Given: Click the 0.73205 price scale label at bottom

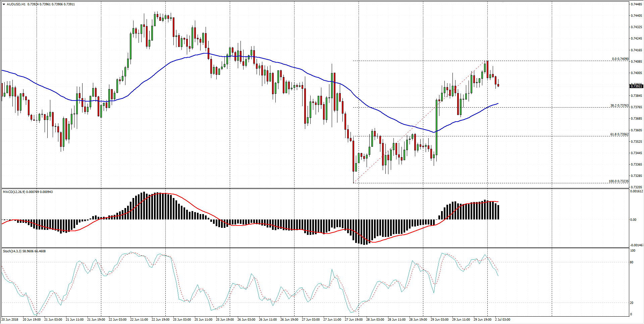Looking at the screenshot, I should pos(636,187).
